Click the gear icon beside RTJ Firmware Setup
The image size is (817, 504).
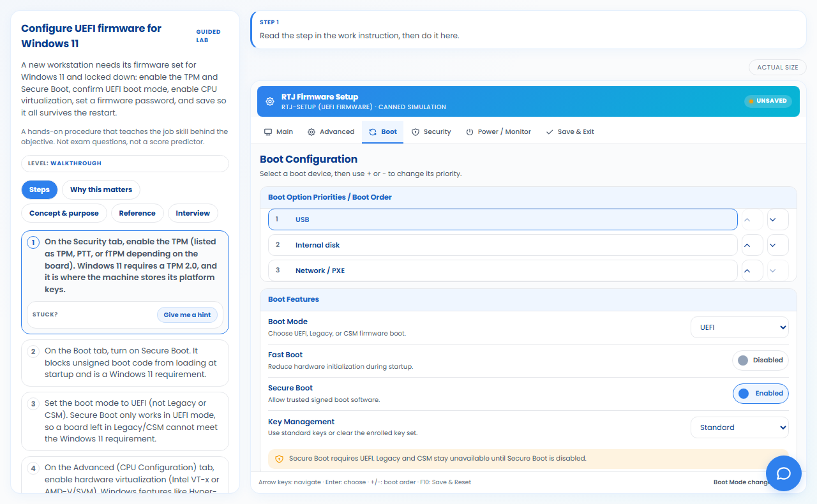click(x=270, y=101)
